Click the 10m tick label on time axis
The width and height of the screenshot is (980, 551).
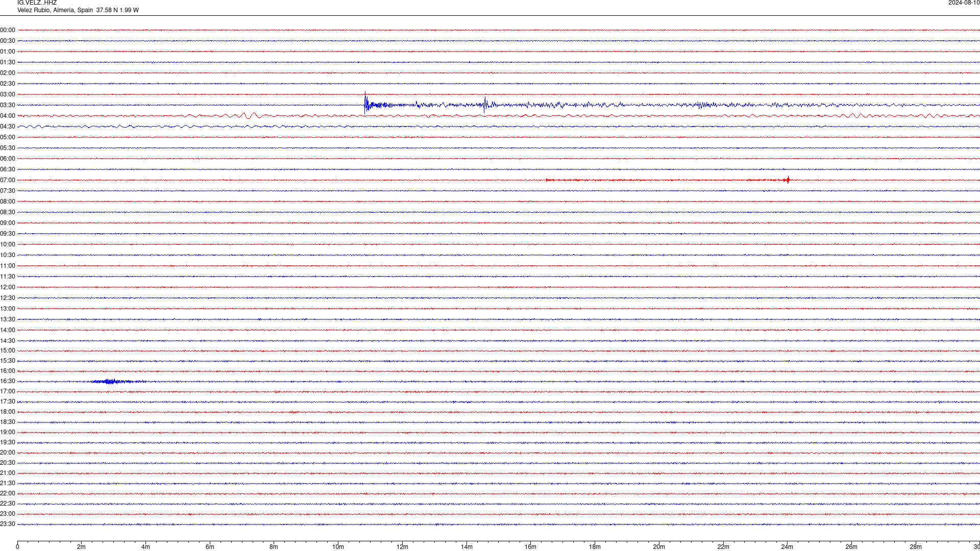tap(338, 547)
